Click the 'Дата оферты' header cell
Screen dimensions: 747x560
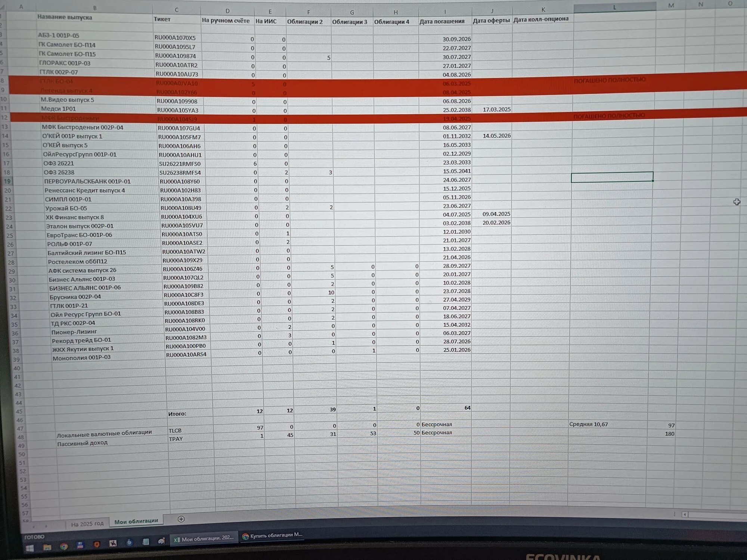(x=492, y=21)
